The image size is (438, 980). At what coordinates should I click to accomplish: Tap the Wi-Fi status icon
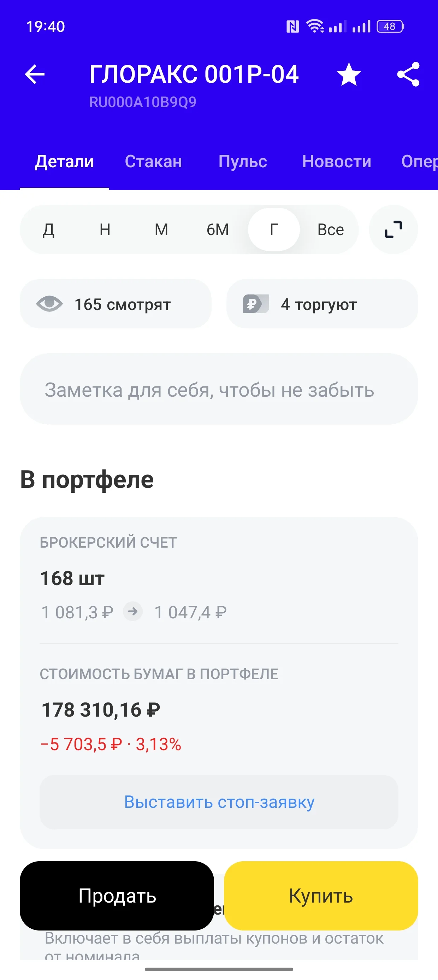[315, 26]
